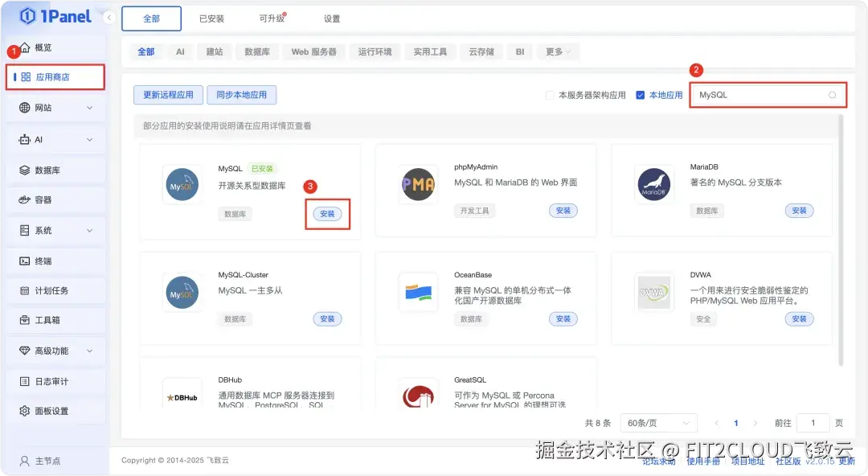868x476 pixels.
Task: Focus the MySQL search field
Action: (768, 95)
